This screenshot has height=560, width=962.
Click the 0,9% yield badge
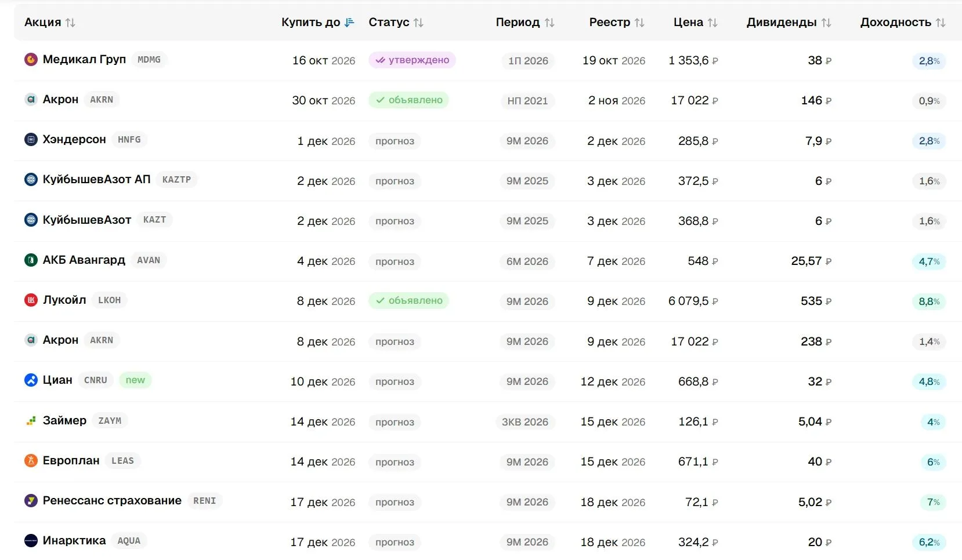point(929,101)
